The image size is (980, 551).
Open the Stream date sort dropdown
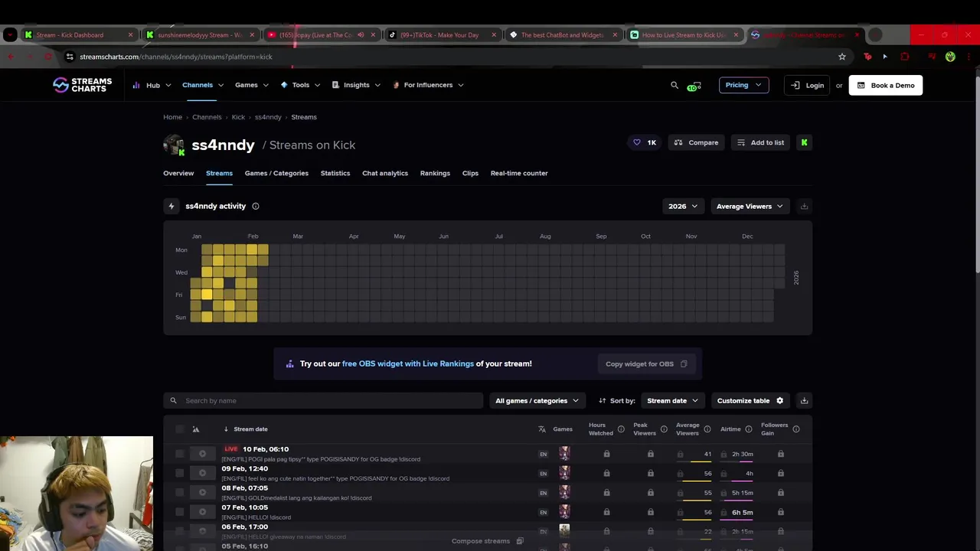coord(673,400)
